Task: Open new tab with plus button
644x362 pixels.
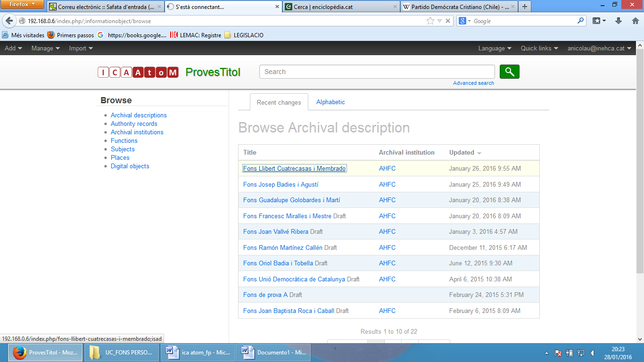Action: pyautogui.click(x=524, y=7)
